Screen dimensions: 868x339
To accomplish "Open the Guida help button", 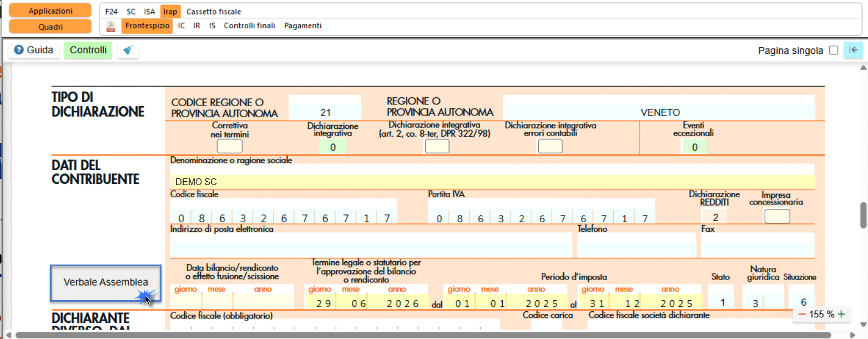I will [x=34, y=50].
